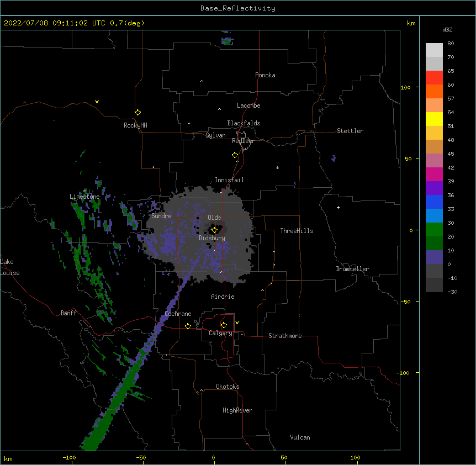Click the HighRiver label
This screenshot has width=476, height=465.
237,410
